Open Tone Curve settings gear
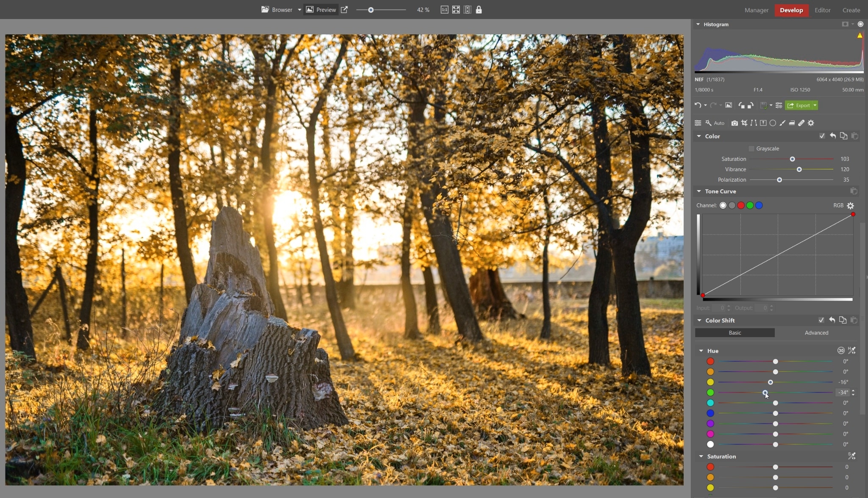Image resolution: width=868 pixels, height=498 pixels. 850,205
